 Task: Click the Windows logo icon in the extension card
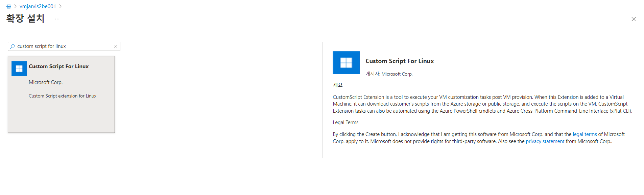pos(19,68)
